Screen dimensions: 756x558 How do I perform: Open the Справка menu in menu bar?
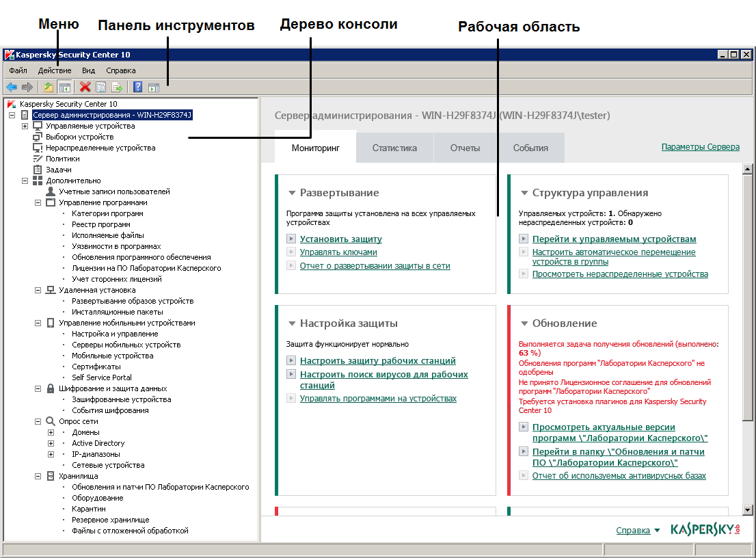tap(120, 70)
